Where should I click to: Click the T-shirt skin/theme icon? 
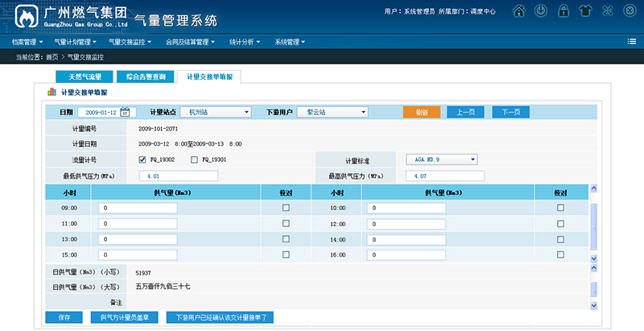click(x=584, y=12)
